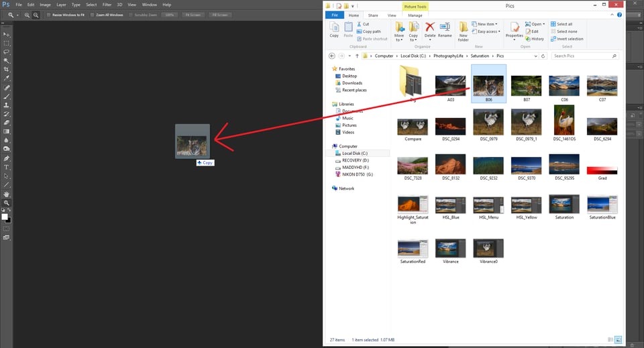Open the address bar history dropdown
This screenshot has height=348, width=644.
(535, 56)
